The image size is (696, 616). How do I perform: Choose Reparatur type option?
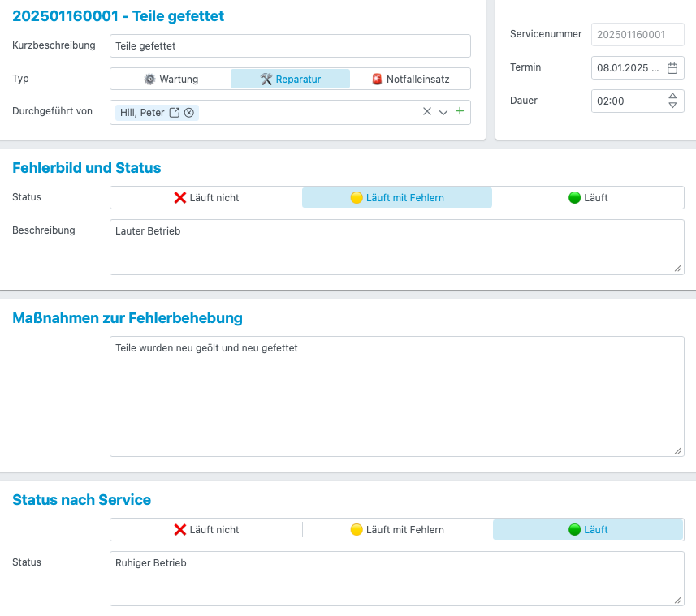tap(290, 79)
